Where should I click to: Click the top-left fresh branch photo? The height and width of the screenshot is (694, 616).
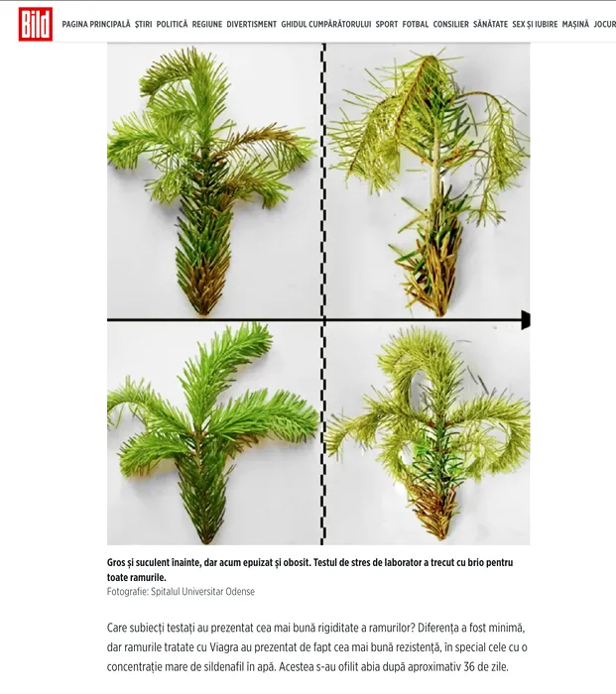pyautogui.click(x=214, y=180)
